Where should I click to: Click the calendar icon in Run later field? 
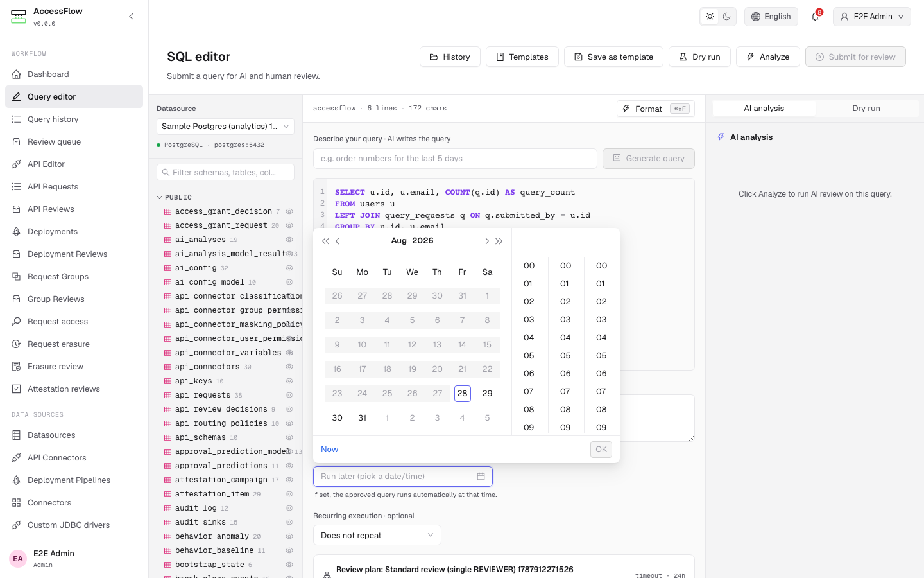pyautogui.click(x=481, y=477)
